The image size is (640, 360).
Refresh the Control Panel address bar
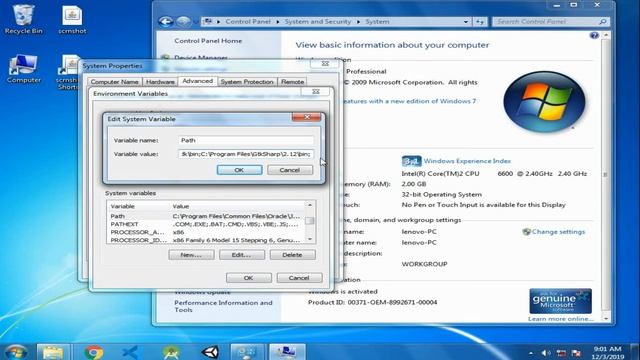point(480,22)
